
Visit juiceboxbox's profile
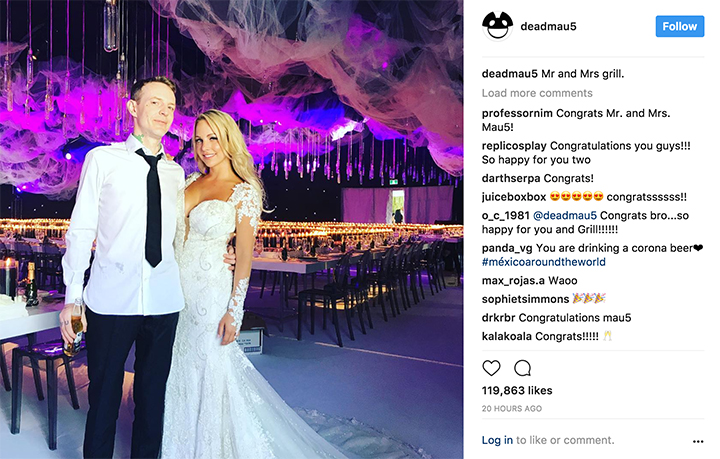pyautogui.click(x=514, y=197)
